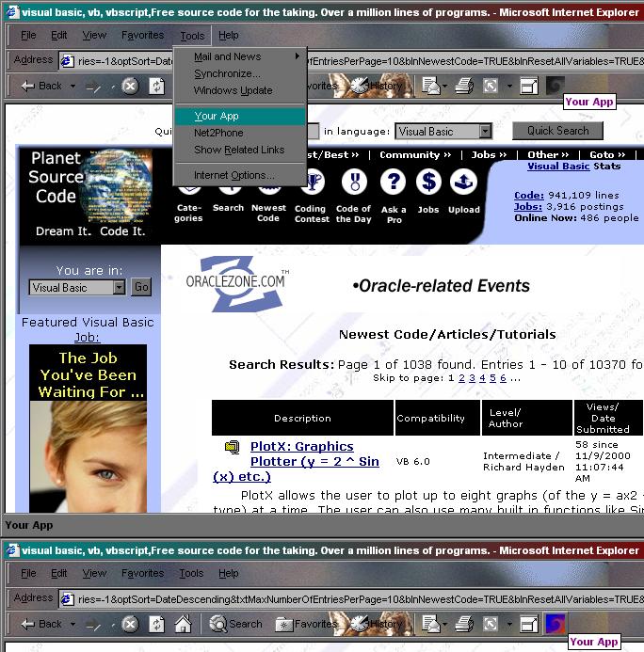Open the Ask a Pro question icon

coord(394,183)
